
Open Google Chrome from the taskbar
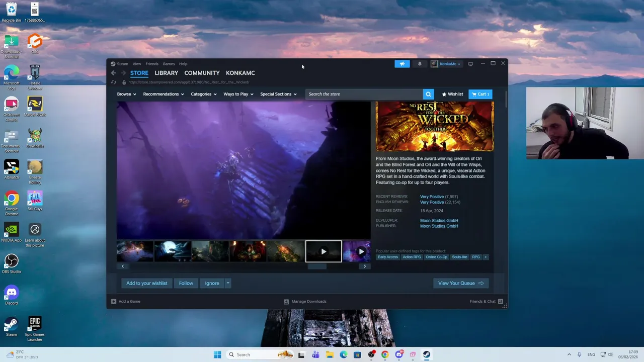click(x=385, y=354)
